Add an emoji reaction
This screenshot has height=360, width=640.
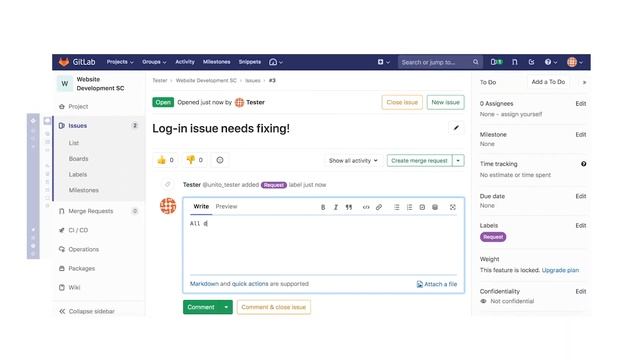pos(220,160)
